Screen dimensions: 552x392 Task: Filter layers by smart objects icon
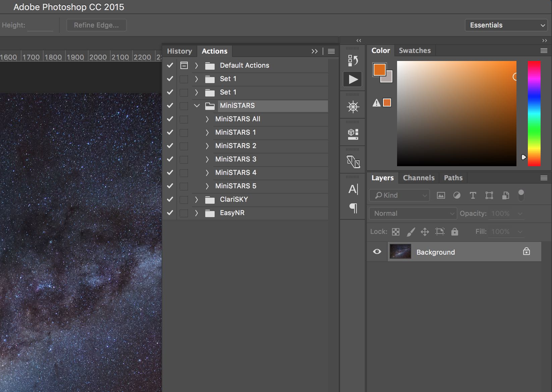pyautogui.click(x=506, y=195)
